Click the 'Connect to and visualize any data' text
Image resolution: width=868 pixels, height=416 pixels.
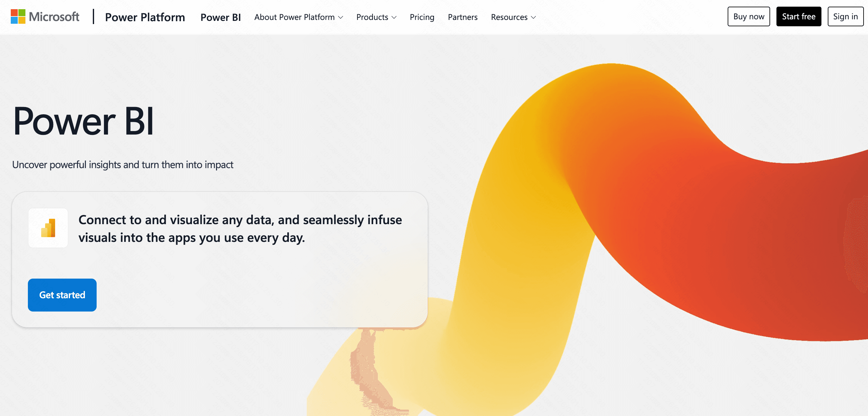click(x=240, y=229)
